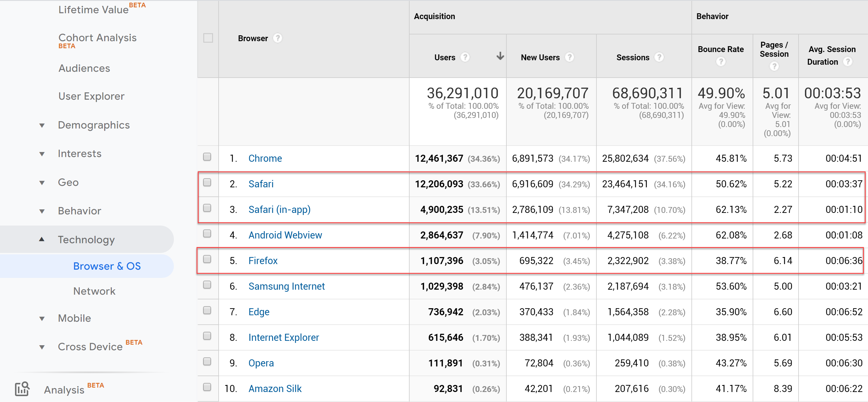Sort table by Avg. Session Duration header
Viewport: 868px width, 402px height.
831,56
